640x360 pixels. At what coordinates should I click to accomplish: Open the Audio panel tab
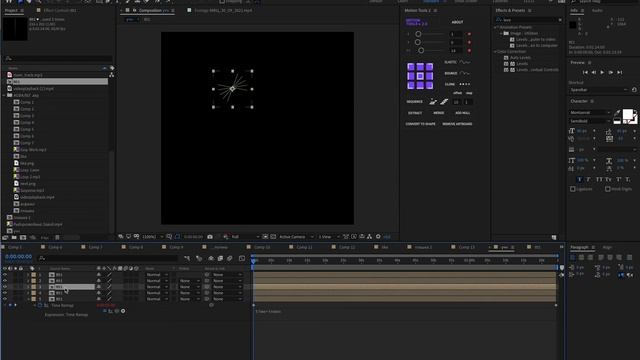pos(597,11)
